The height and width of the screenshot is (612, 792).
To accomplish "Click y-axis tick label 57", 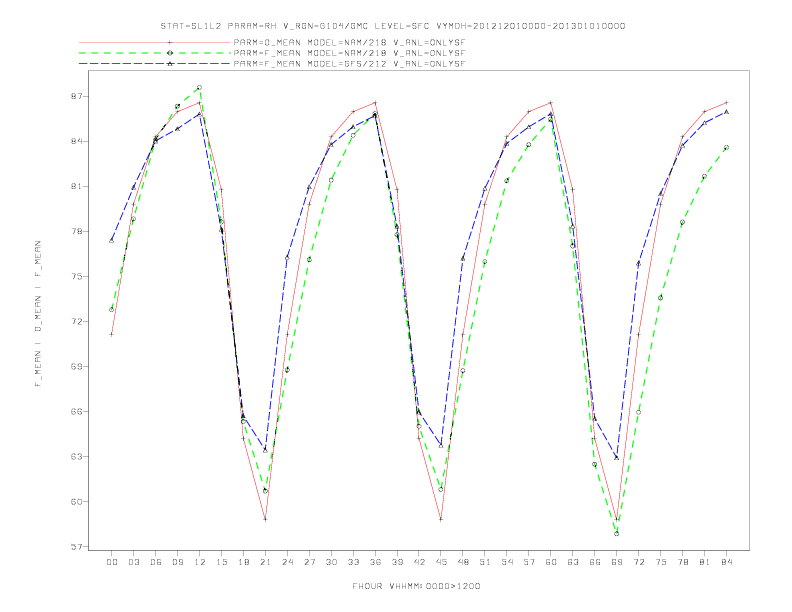I will point(78,546).
